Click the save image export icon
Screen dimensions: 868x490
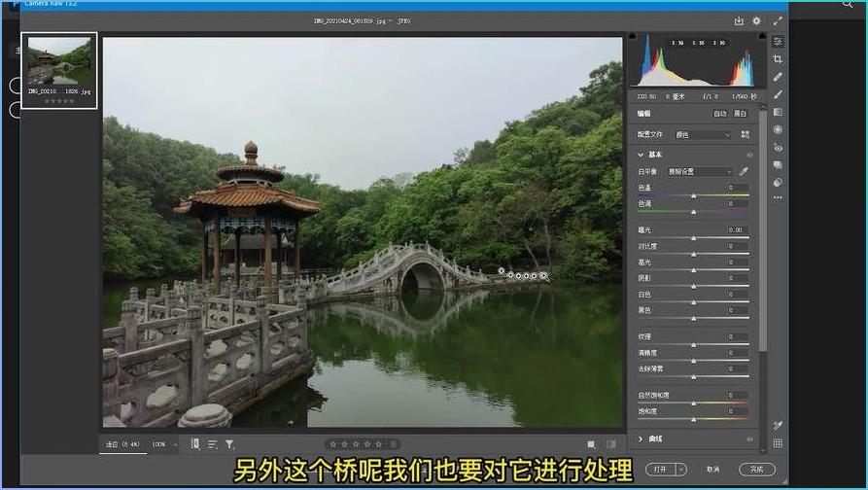[739, 21]
